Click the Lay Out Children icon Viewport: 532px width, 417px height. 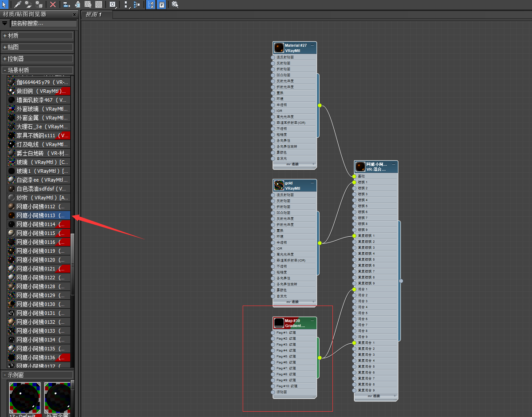click(136, 4)
